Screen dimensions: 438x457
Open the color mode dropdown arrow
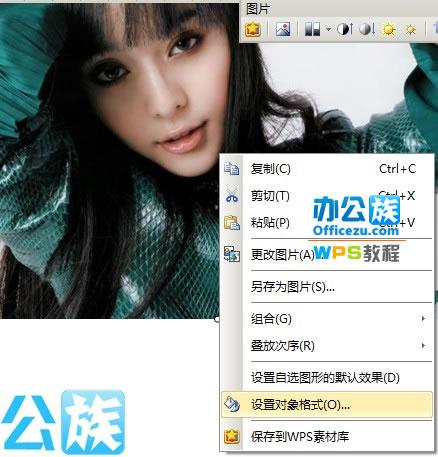pyautogui.click(x=328, y=29)
